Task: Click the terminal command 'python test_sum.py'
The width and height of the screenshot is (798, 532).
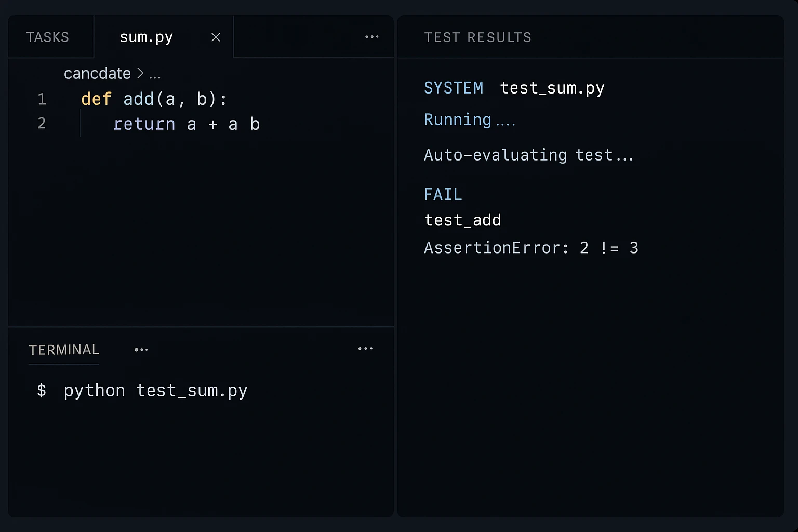Action: pyautogui.click(x=155, y=391)
